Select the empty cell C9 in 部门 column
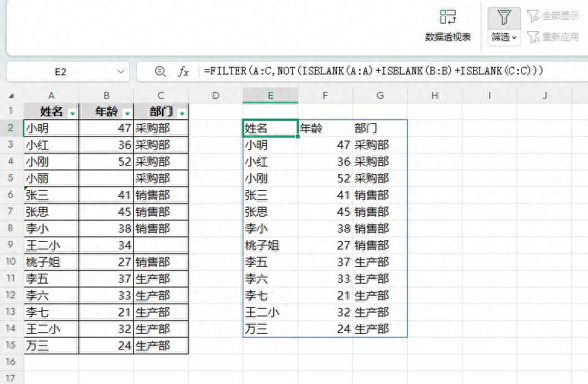588x384 pixels. coord(161,245)
